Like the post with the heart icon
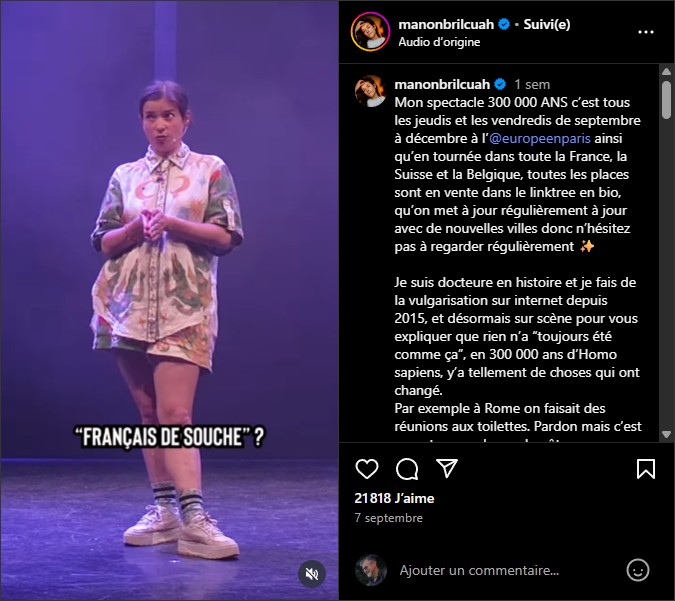This screenshot has height=601, width=675. tap(367, 468)
